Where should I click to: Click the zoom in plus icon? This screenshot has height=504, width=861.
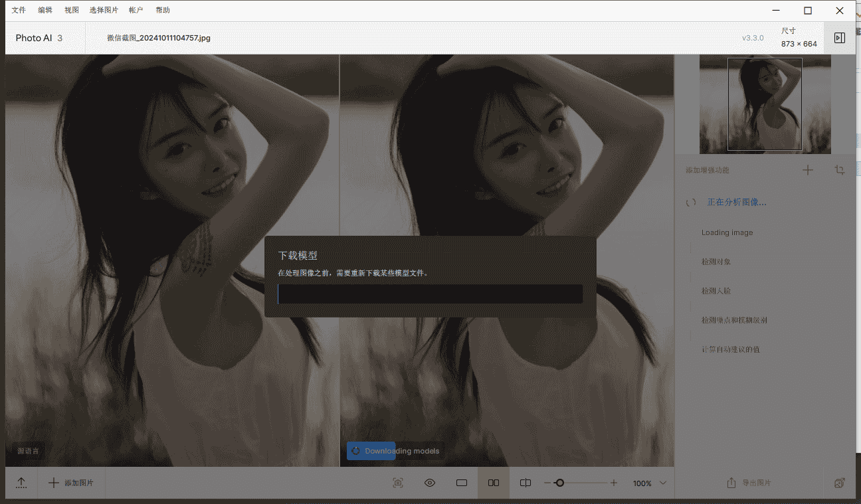pos(614,483)
